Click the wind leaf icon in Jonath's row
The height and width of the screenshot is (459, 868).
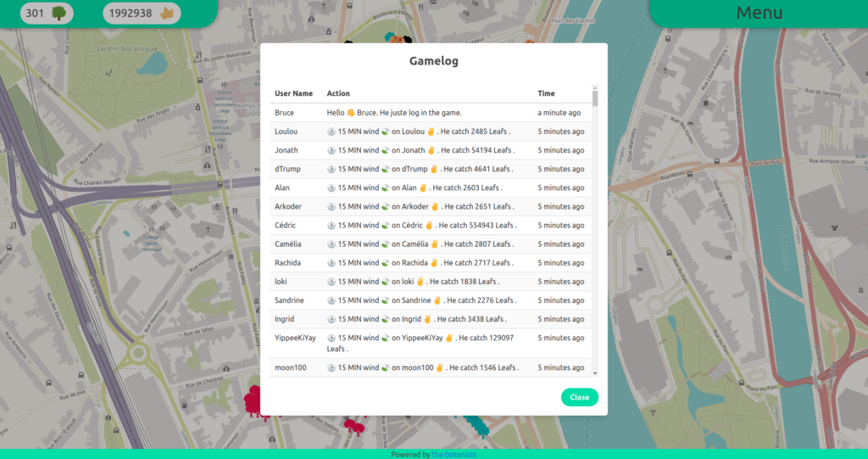point(386,150)
